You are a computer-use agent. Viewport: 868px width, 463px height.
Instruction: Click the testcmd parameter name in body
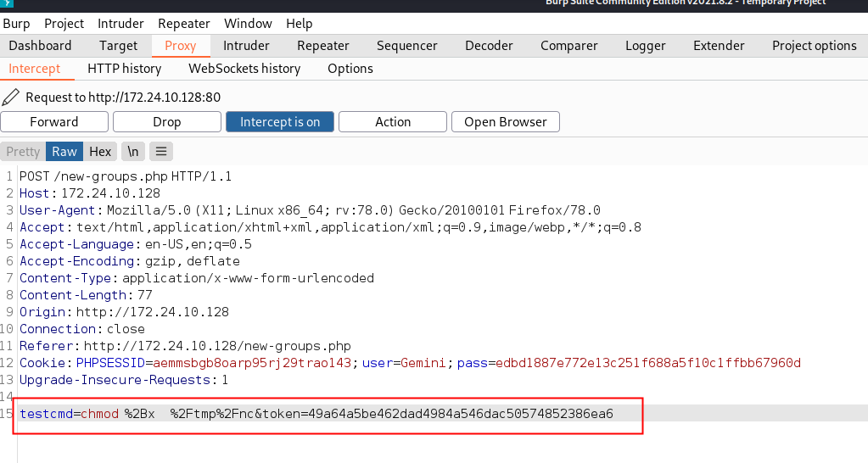[46, 414]
